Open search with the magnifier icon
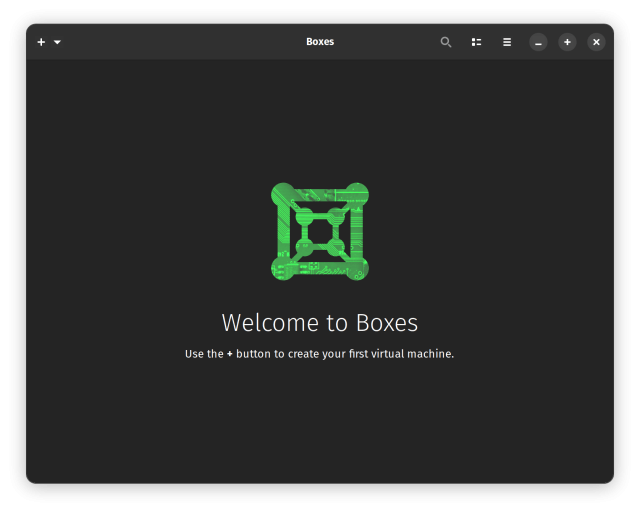Image resolution: width=640 pixels, height=512 pixels. click(x=446, y=42)
